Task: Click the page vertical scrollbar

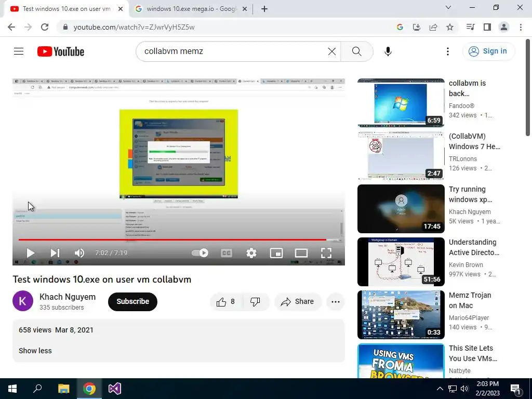Action: pos(528,87)
